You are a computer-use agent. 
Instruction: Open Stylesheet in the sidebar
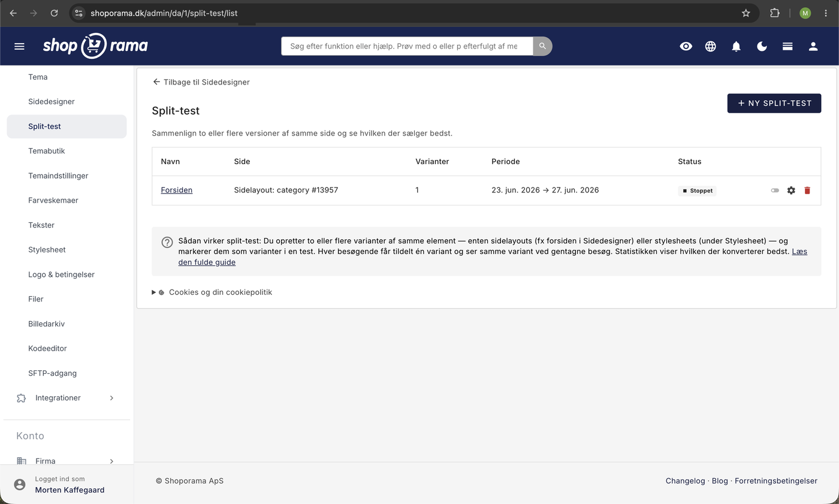pos(47,249)
